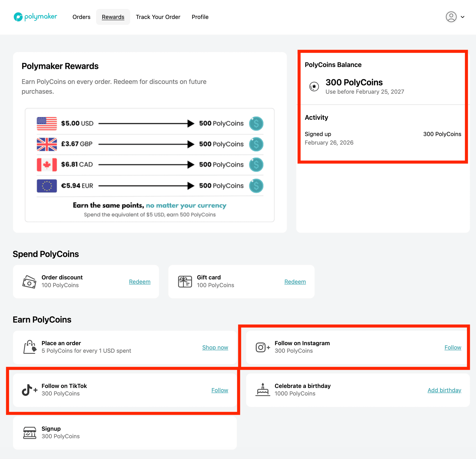Viewport: 476px width, 459px height.
Task: Open the Orders menu item
Action: (81, 17)
